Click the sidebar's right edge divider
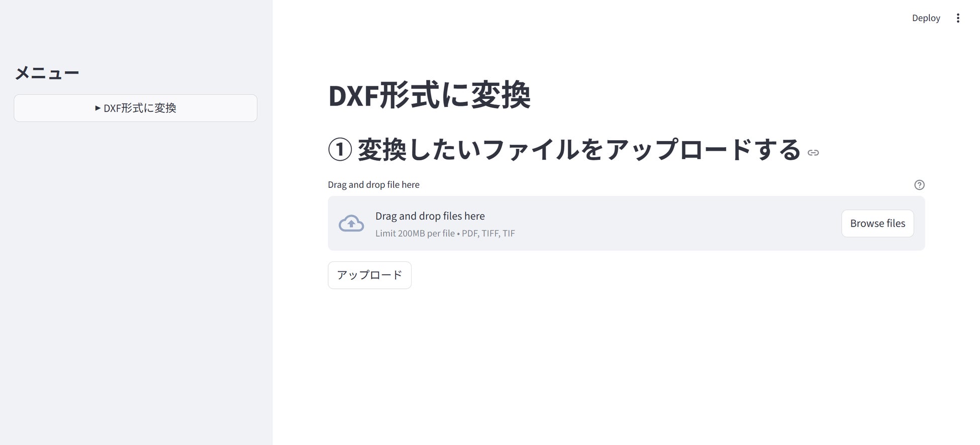This screenshot has width=980, height=445. point(272,222)
